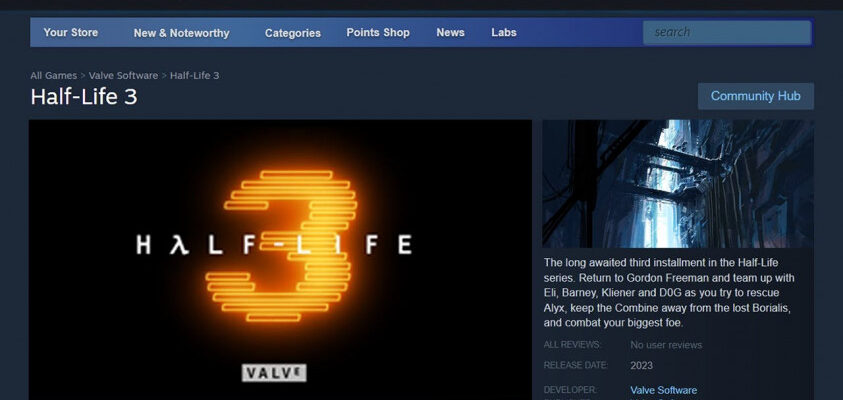
Task: Expand the Categories dropdown
Action: [x=292, y=33]
